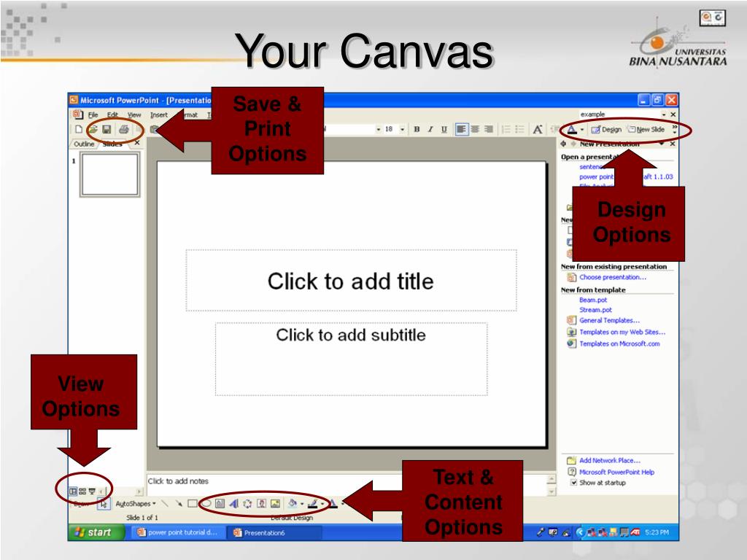The height and width of the screenshot is (560, 747).
Task: Click the font color A icon in top toolbar
Action: click(572, 129)
